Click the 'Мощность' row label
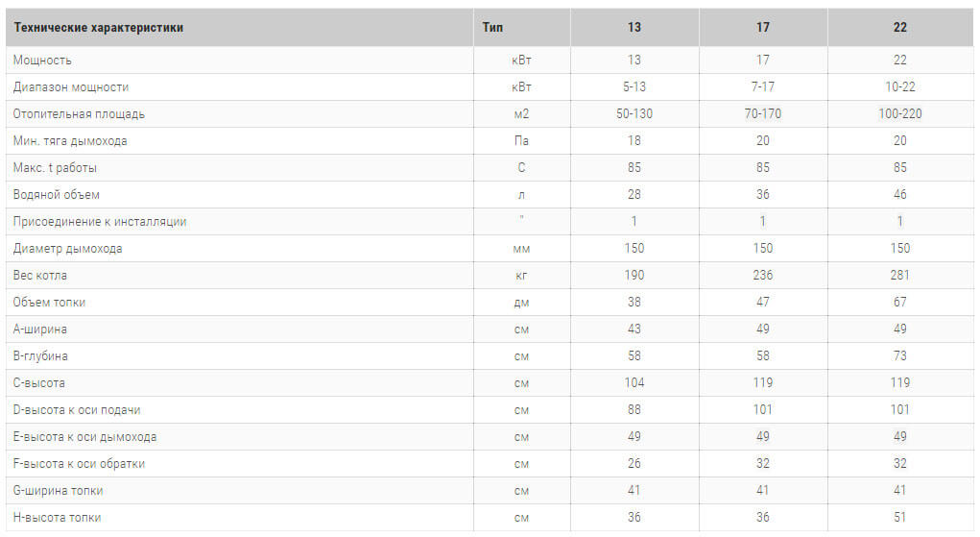Image resolution: width=980 pixels, height=537 pixels. 42,61
